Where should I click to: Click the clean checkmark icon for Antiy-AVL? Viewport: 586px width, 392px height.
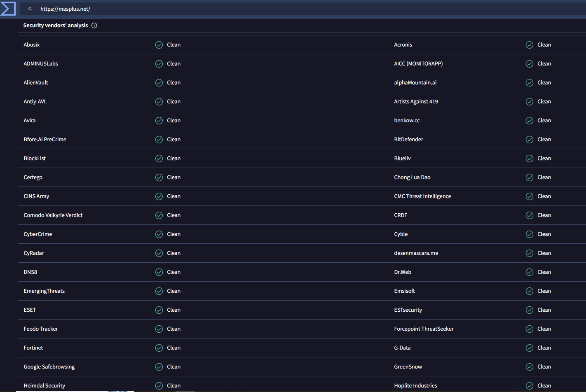click(159, 102)
